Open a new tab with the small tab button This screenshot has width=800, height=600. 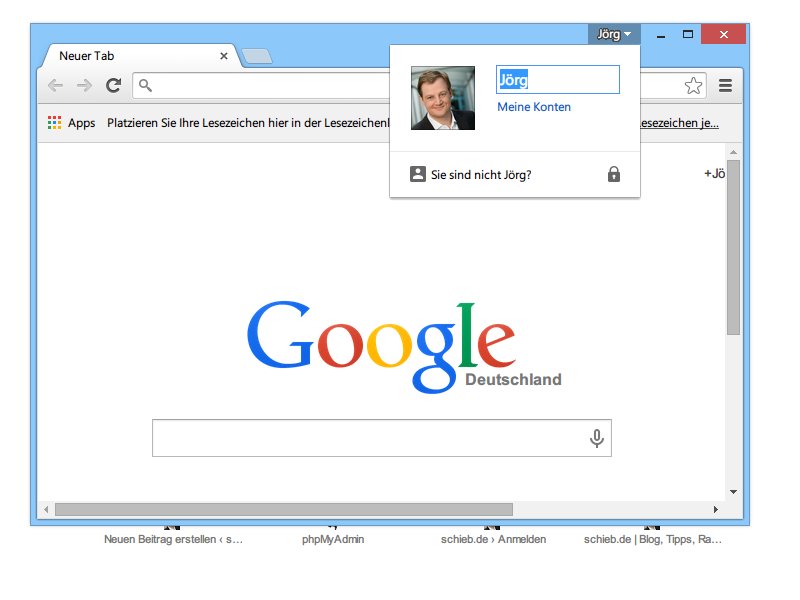[x=257, y=57]
